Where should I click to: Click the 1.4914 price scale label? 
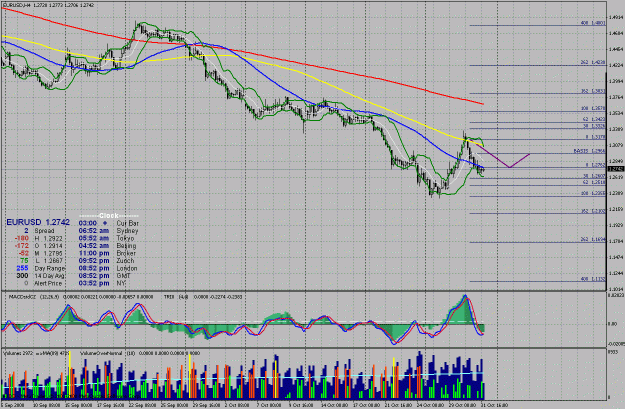pyautogui.click(x=616, y=17)
